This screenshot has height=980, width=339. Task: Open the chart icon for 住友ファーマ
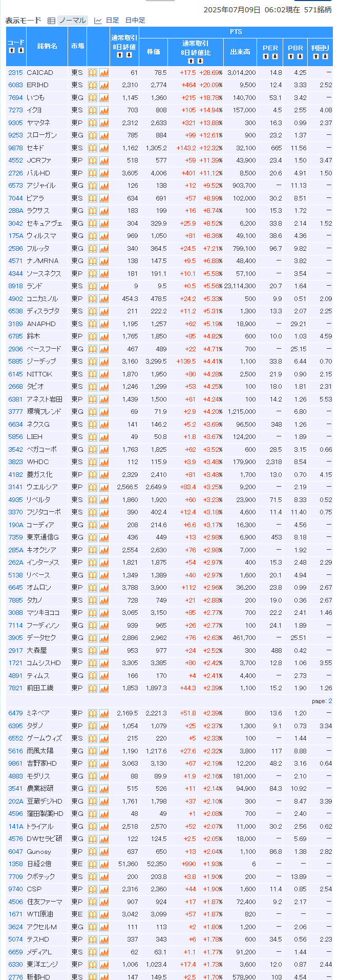click(104, 902)
